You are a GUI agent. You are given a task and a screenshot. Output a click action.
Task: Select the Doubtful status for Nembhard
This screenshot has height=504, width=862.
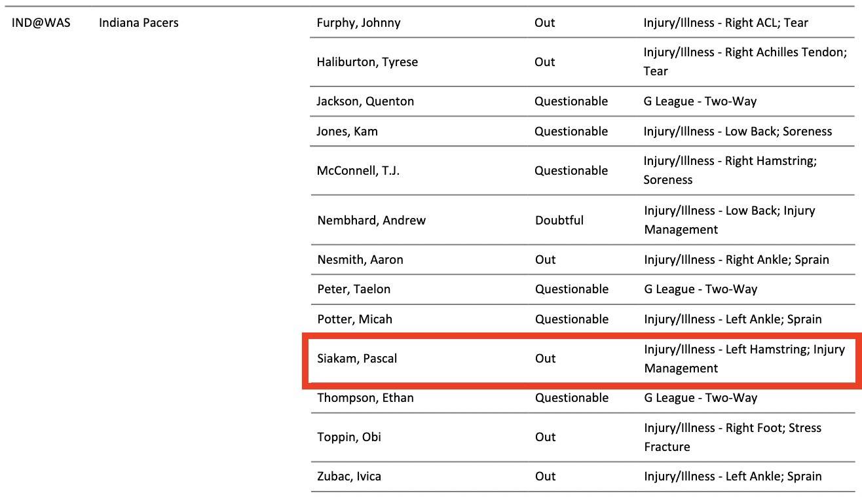pyautogui.click(x=559, y=221)
